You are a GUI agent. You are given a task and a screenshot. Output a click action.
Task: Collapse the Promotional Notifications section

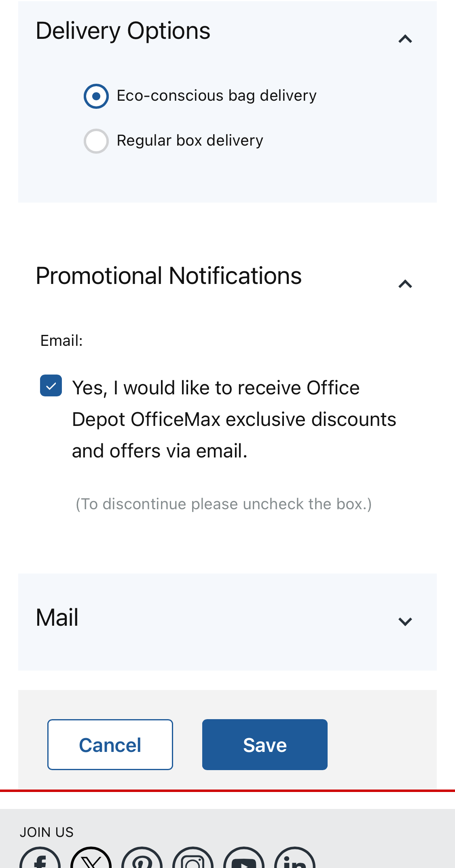click(x=406, y=284)
